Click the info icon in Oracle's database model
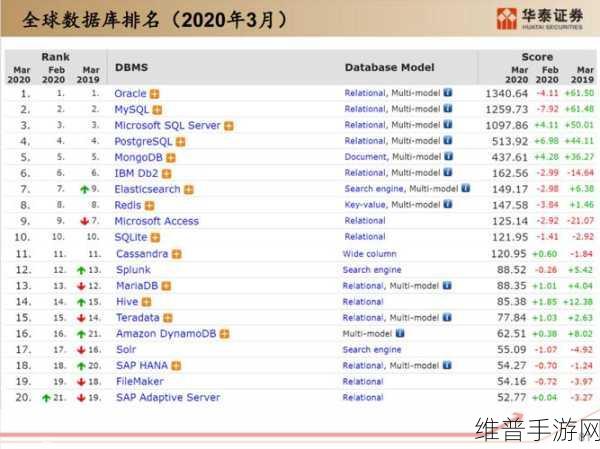 pos(448,93)
